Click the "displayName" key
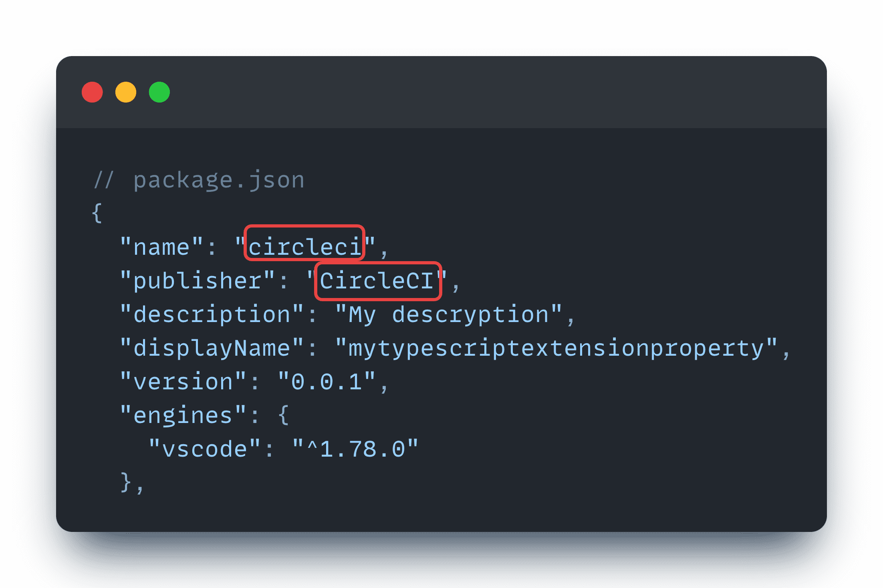This screenshot has height=588, width=883. point(212,348)
